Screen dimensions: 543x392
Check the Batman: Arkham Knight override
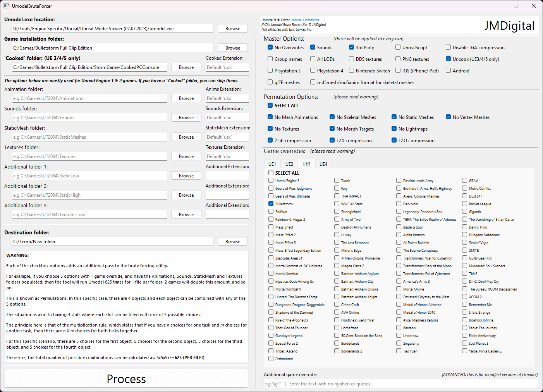[x=337, y=297]
